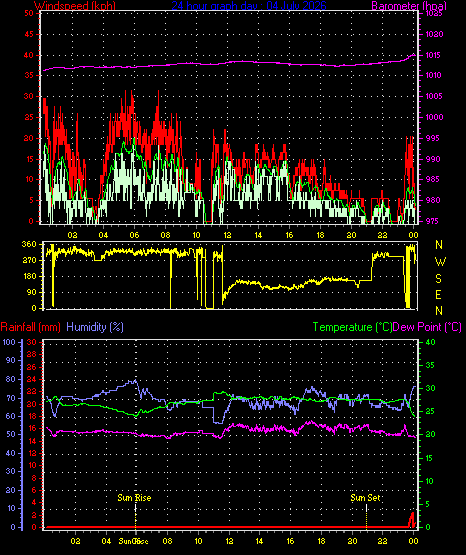
Task: Click the 1005 barometer axis value
Action: click(434, 96)
